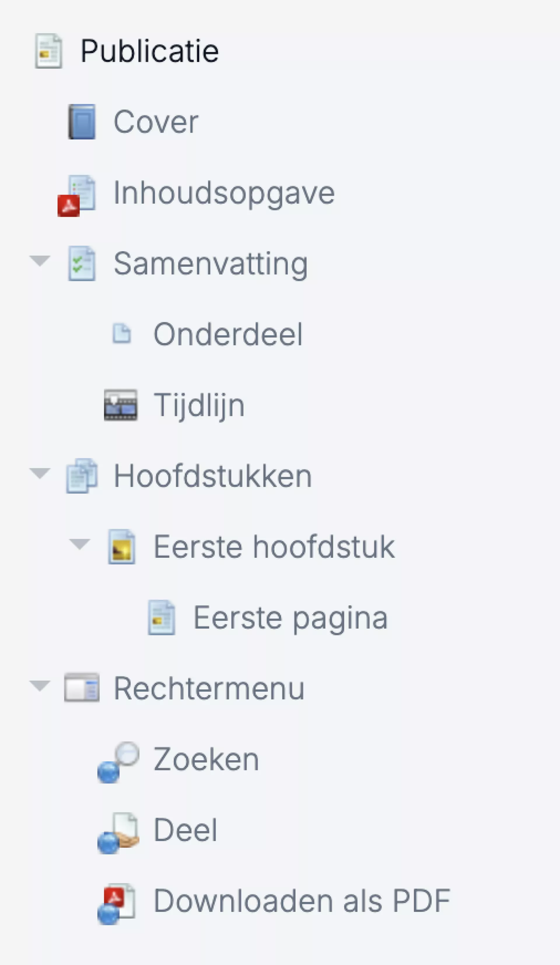560x965 pixels.
Task: Click the Eerste hoofdstuk image icon
Action: click(122, 547)
